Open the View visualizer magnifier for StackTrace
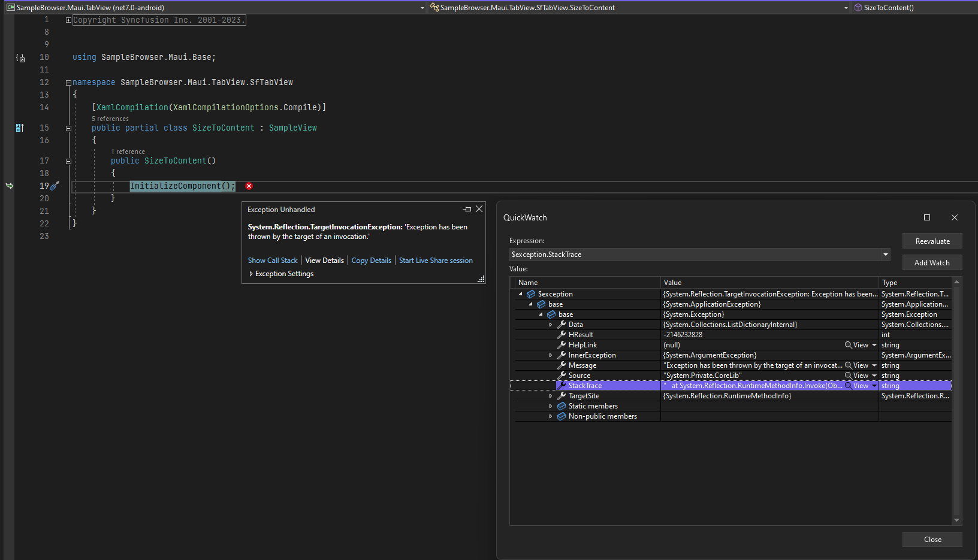This screenshot has width=978, height=560. (x=849, y=386)
